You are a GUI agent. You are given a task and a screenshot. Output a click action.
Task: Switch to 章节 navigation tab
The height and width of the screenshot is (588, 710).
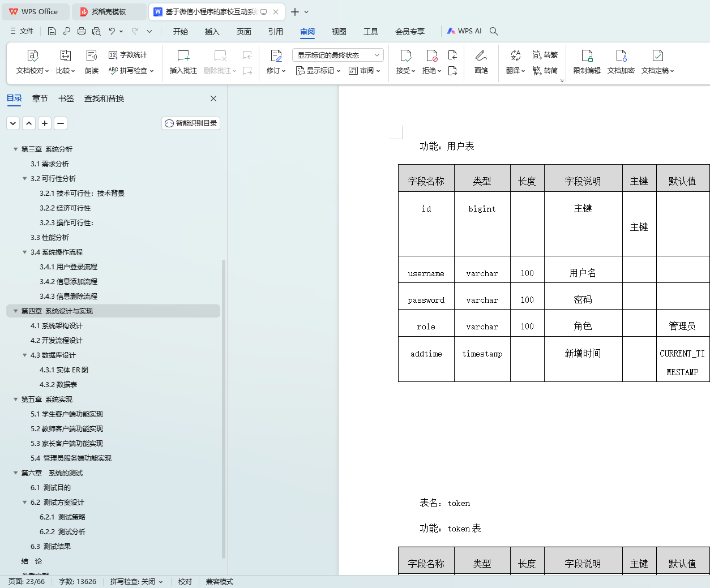coord(40,98)
